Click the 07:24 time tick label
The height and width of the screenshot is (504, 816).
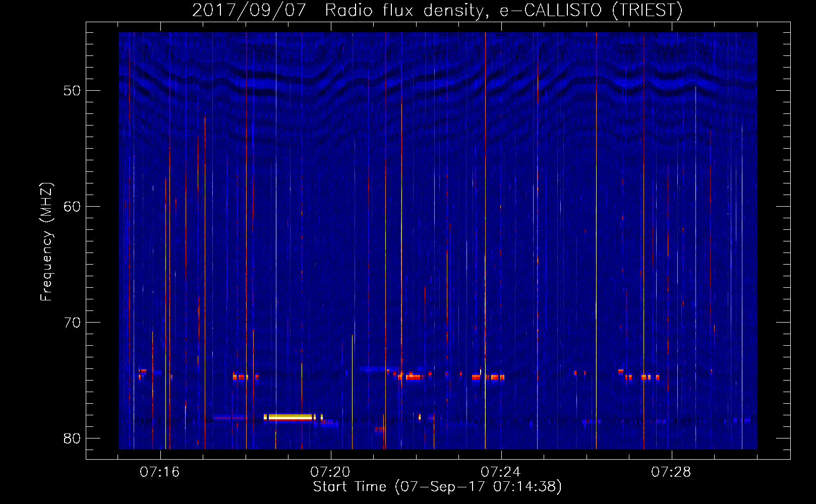tap(500, 472)
